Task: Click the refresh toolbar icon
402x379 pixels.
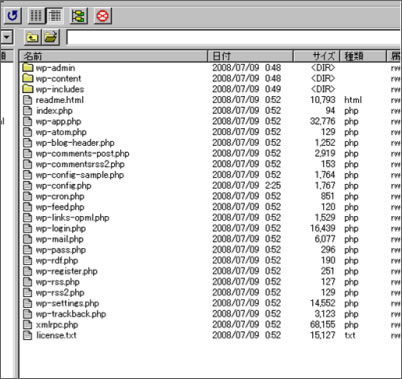Action: click(13, 16)
